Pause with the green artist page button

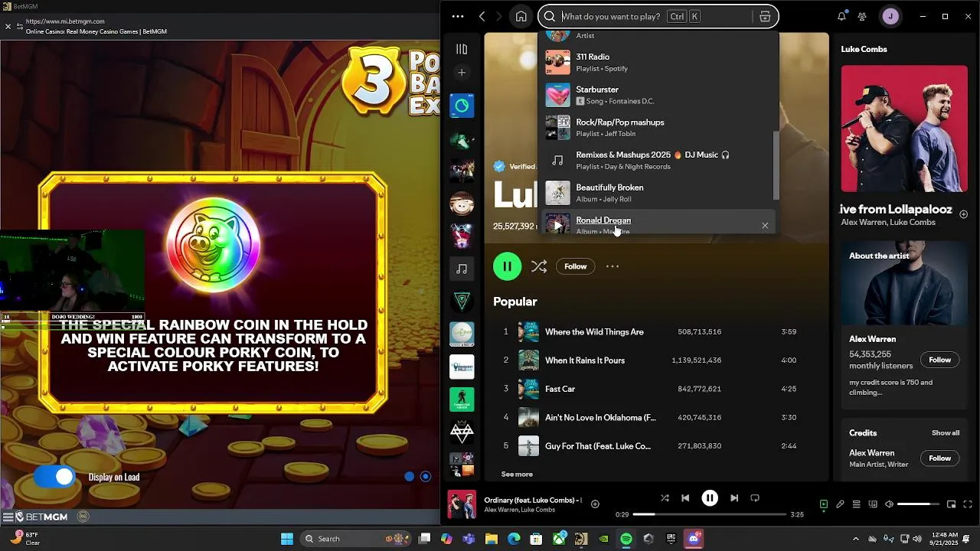tap(507, 266)
